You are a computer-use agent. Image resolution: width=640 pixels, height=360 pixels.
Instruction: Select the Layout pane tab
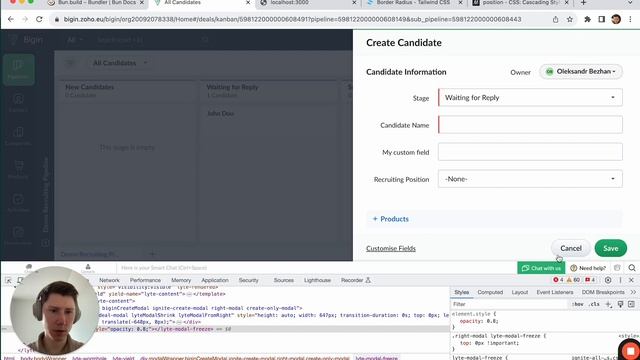coord(520,292)
